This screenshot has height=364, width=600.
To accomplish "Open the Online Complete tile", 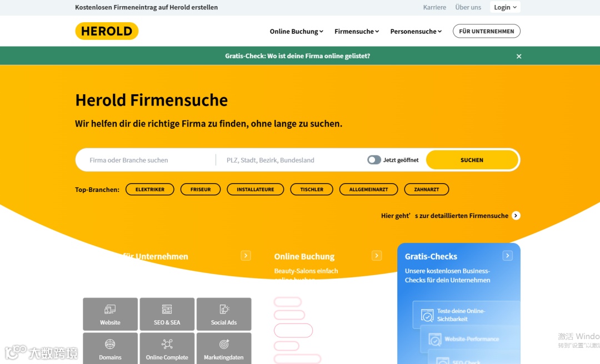I will pos(167,348).
